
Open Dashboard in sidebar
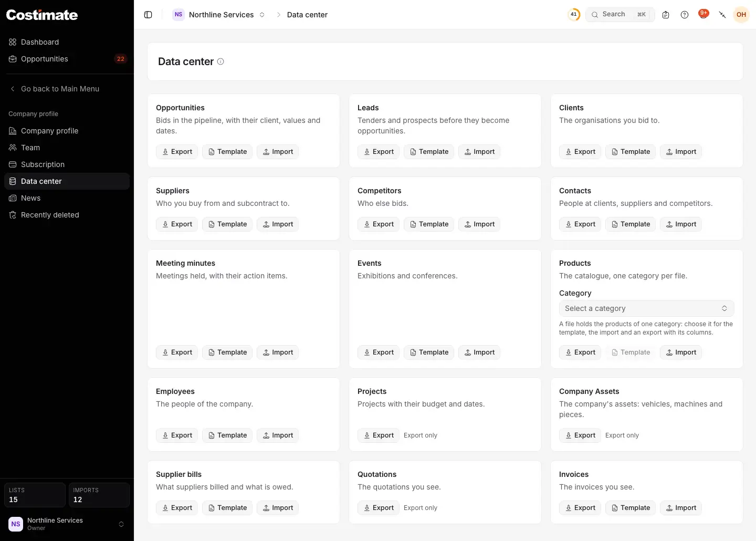(x=67, y=42)
